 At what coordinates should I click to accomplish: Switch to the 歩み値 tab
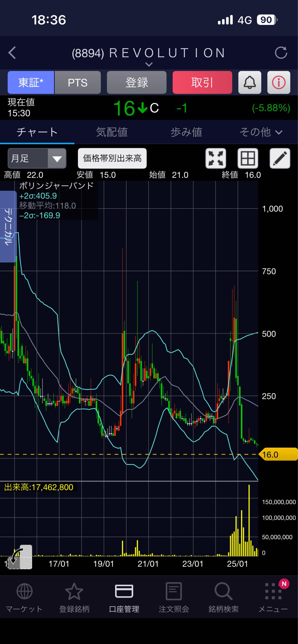click(186, 132)
